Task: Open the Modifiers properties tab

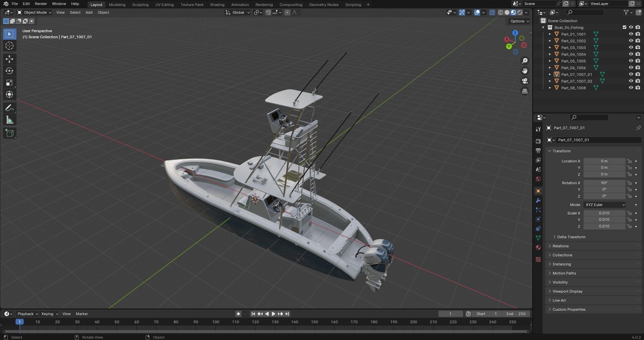Action: coord(538,200)
